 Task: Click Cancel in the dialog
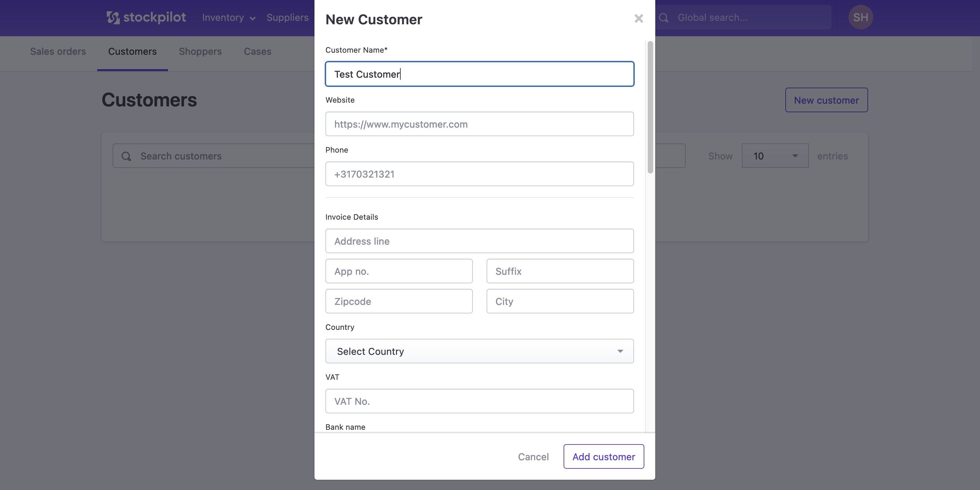(533, 456)
